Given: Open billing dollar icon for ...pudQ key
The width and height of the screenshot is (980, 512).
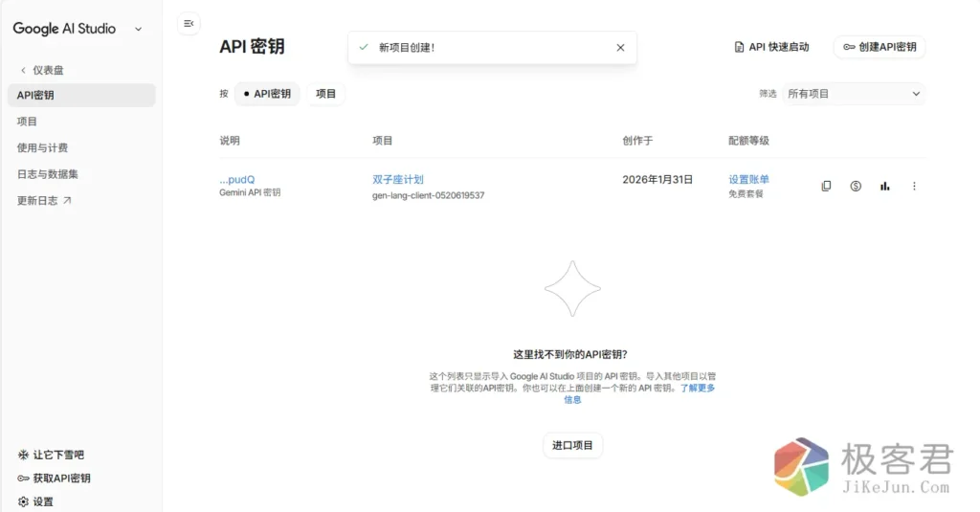Looking at the screenshot, I should click(856, 186).
